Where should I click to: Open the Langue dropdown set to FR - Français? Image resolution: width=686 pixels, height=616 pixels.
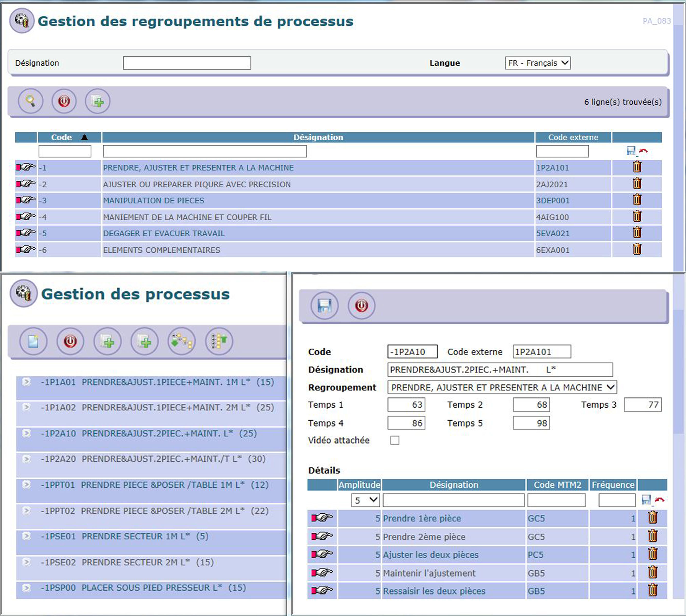click(x=538, y=63)
